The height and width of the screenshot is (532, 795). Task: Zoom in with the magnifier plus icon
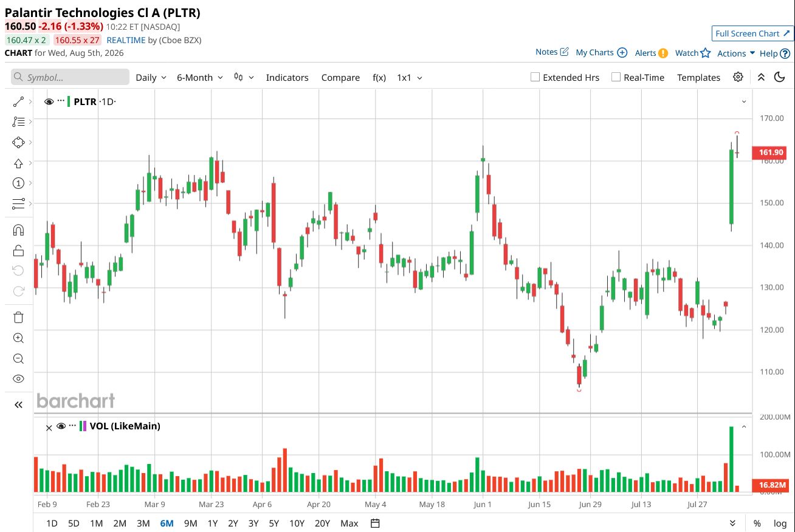18,338
